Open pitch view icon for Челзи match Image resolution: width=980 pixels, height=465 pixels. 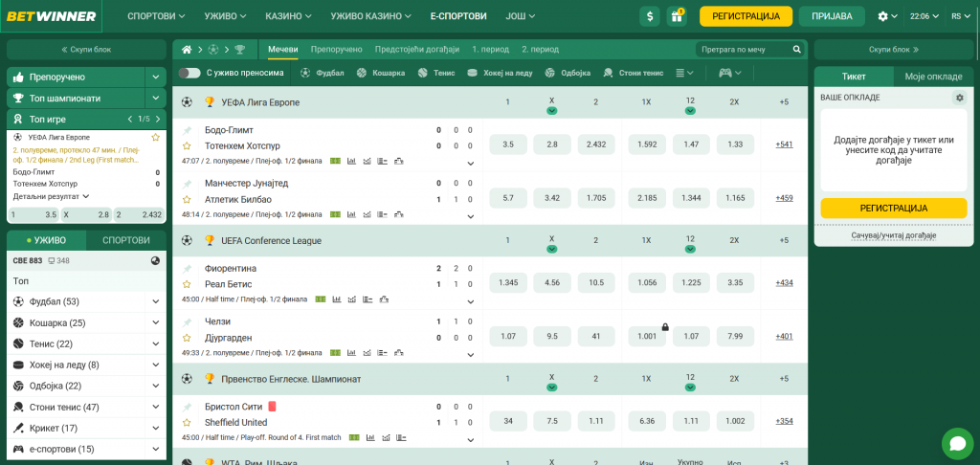336,353
